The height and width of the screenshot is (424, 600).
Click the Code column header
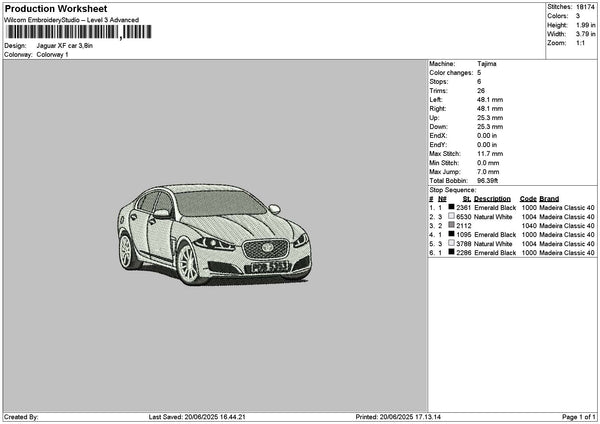pyautogui.click(x=528, y=198)
